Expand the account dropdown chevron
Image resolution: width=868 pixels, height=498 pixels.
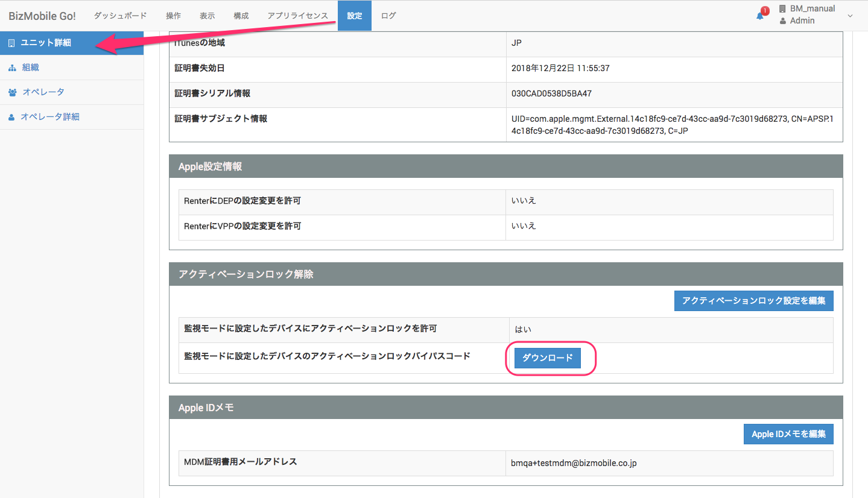851,16
